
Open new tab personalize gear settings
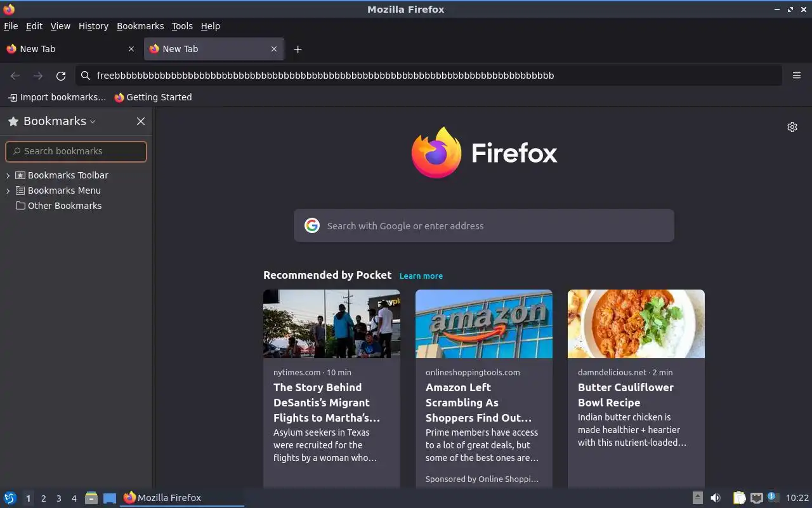click(x=792, y=127)
